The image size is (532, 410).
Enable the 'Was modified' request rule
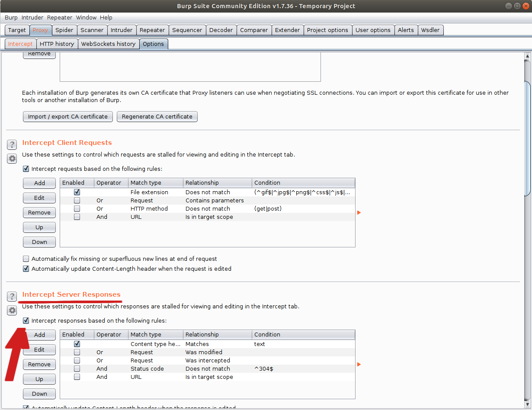pos(77,352)
